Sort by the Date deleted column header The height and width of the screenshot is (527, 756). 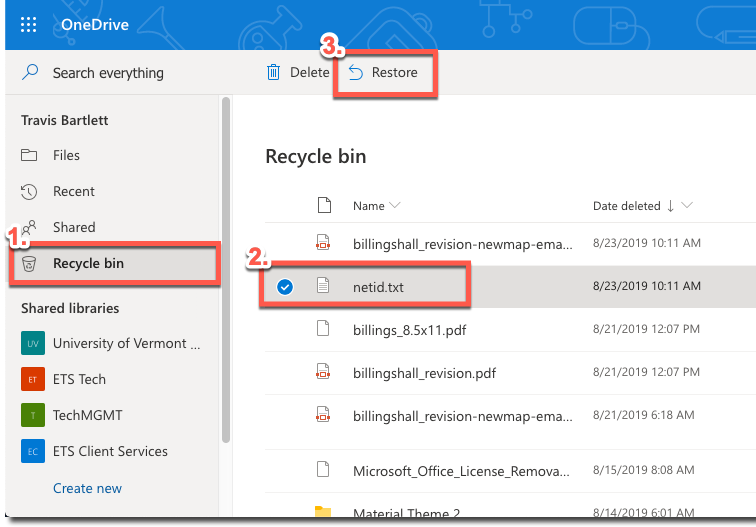click(626, 206)
